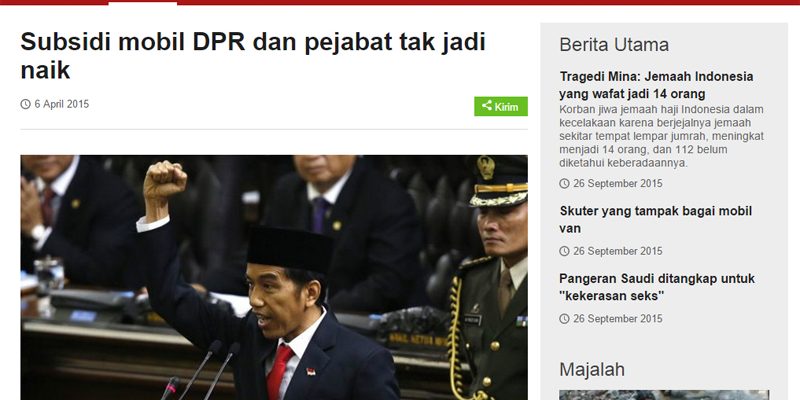Click the red navigation bar at the top
This screenshot has width=800, height=400.
400,3
